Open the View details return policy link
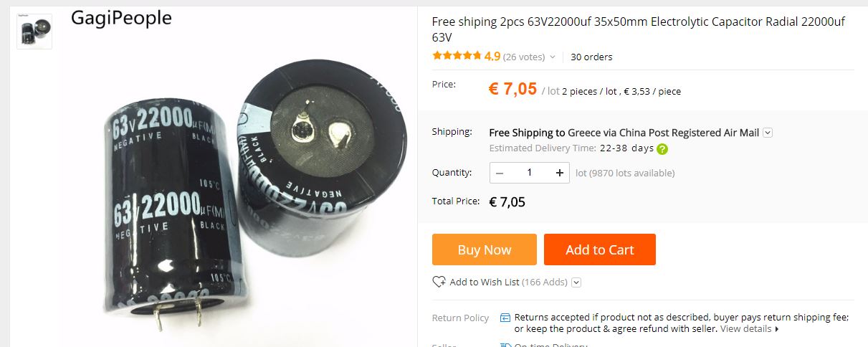The width and height of the screenshot is (868, 347). point(745,329)
